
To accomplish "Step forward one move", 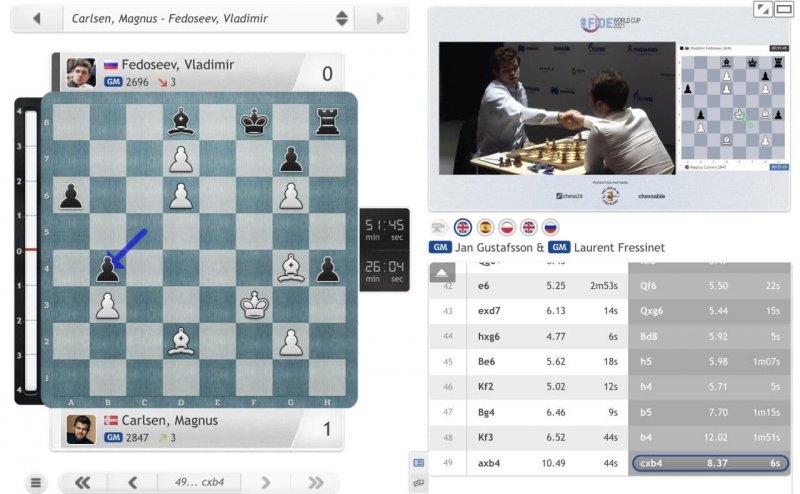I will [x=266, y=483].
